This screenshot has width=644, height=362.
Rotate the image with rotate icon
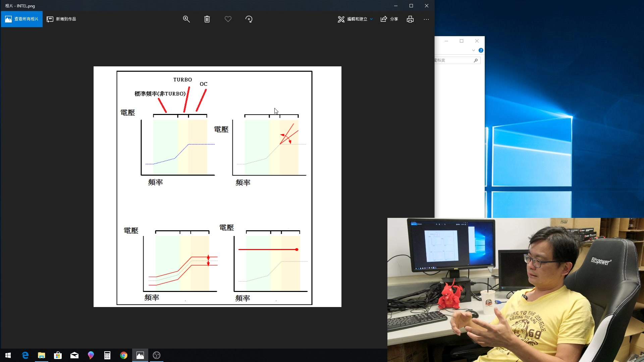[249, 19]
